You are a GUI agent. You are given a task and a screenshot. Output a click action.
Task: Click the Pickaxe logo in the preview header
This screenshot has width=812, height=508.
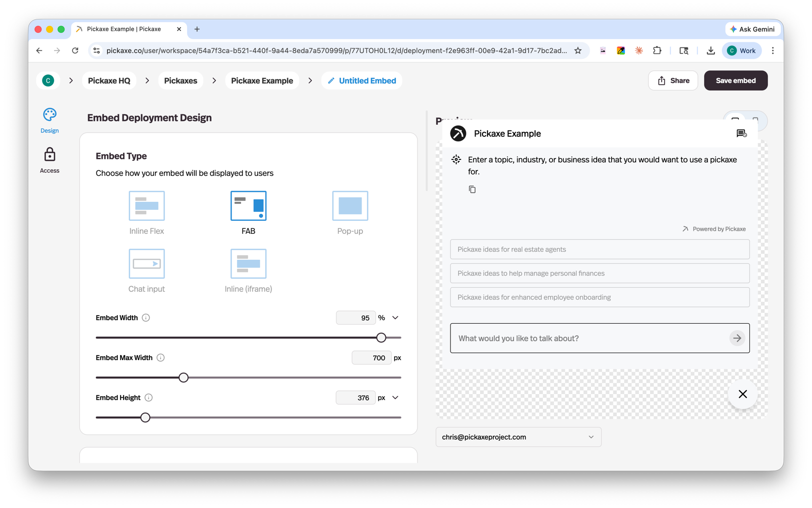tap(457, 133)
